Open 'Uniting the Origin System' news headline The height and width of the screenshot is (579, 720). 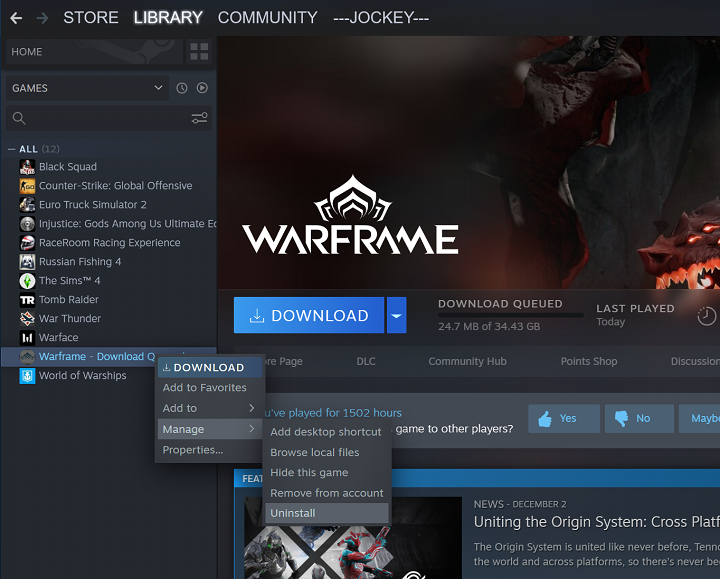click(596, 522)
